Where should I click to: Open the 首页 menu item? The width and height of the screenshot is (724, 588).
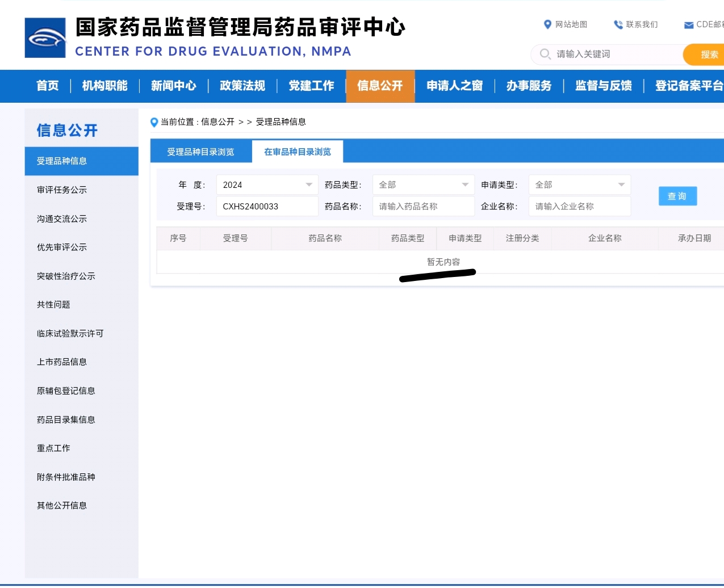click(48, 86)
